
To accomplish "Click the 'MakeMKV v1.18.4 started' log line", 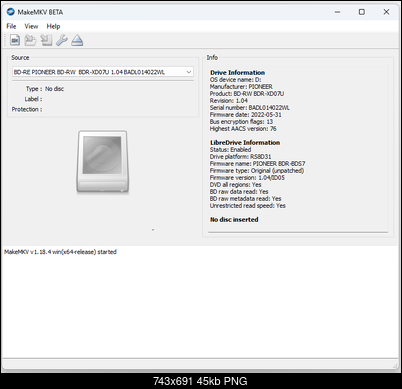I will click(x=60, y=252).
